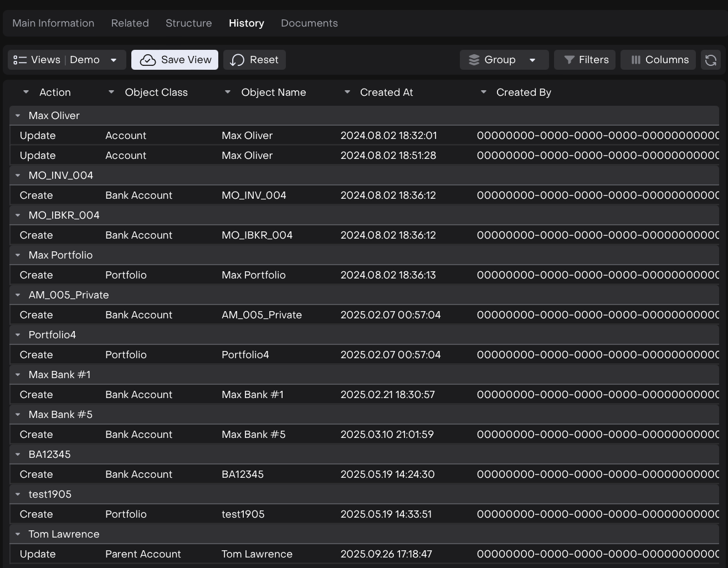The width and height of the screenshot is (728, 568).
Task: Sort by the Object Class column header
Action: tap(156, 92)
